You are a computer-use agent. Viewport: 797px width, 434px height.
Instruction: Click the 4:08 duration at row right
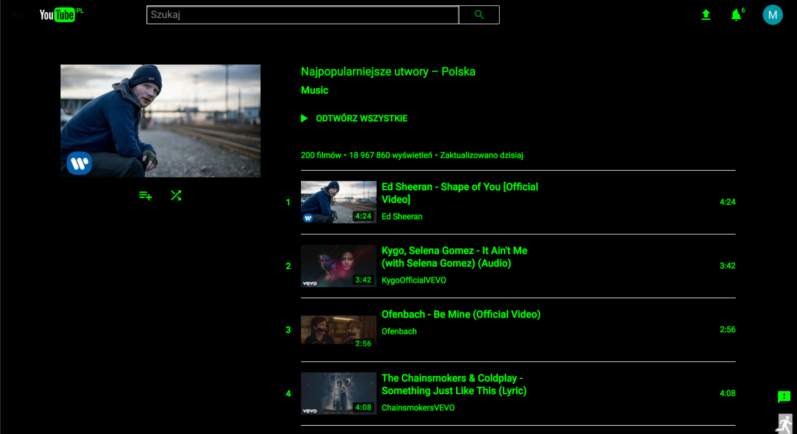click(727, 393)
